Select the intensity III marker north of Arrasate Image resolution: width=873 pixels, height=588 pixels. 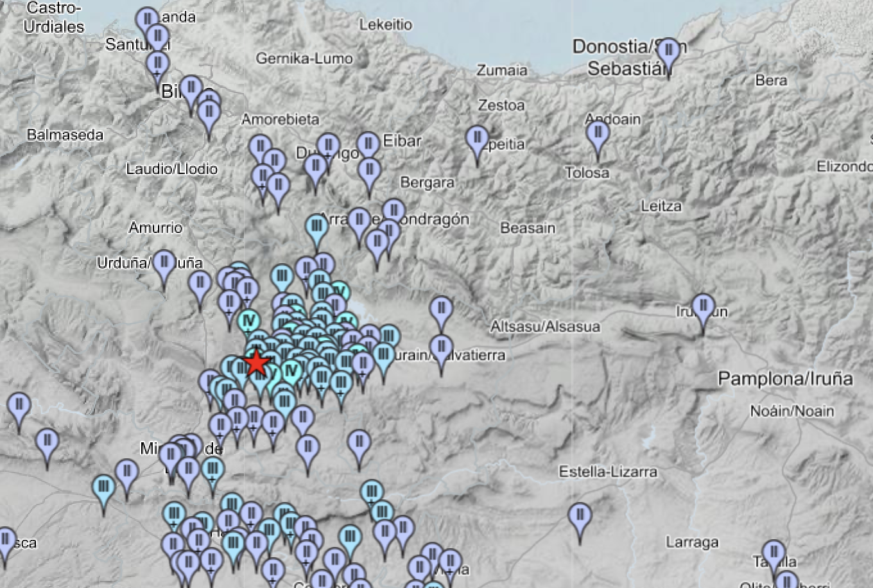pos(316,227)
